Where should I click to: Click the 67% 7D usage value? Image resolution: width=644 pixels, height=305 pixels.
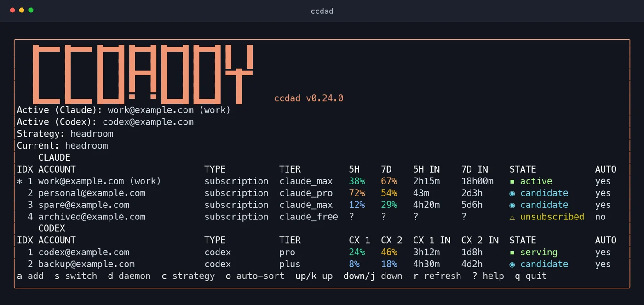[x=389, y=181]
